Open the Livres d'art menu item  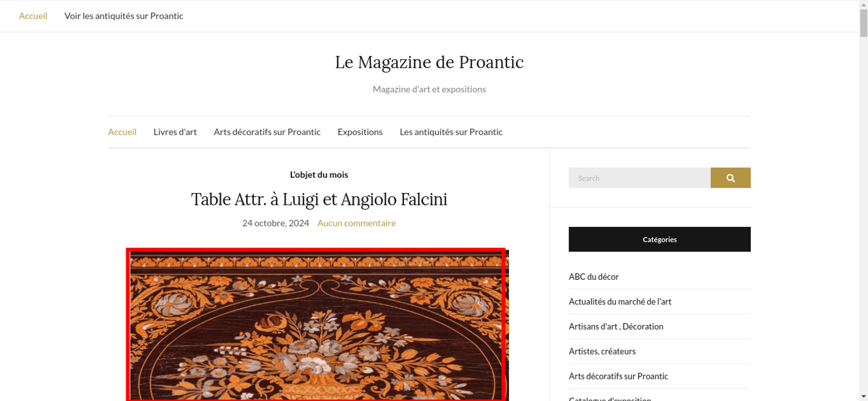point(175,132)
